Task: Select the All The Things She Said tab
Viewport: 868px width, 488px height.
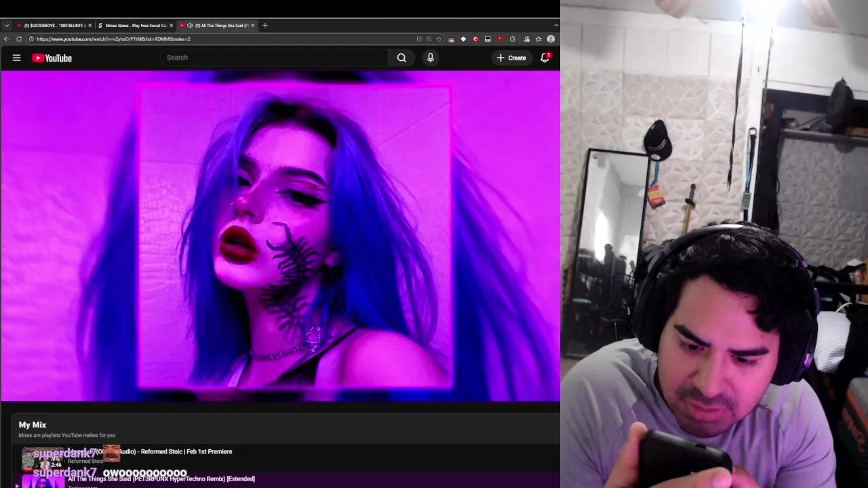Action: point(218,25)
